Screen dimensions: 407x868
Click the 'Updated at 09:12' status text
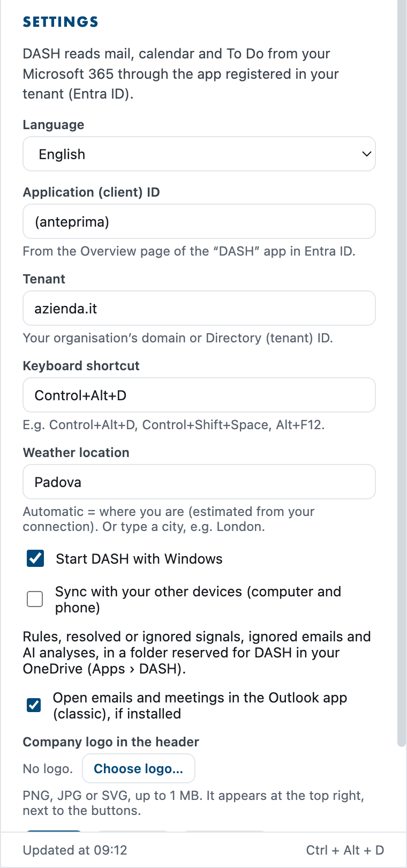(75, 850)
